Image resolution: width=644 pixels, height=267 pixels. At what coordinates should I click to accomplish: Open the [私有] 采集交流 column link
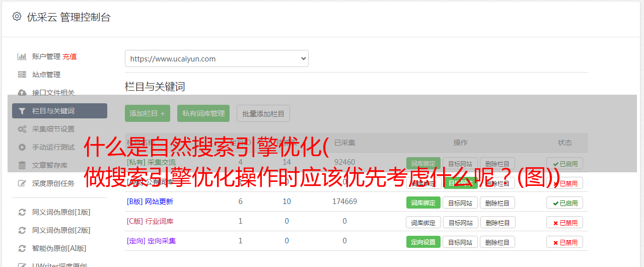[152, 162]
